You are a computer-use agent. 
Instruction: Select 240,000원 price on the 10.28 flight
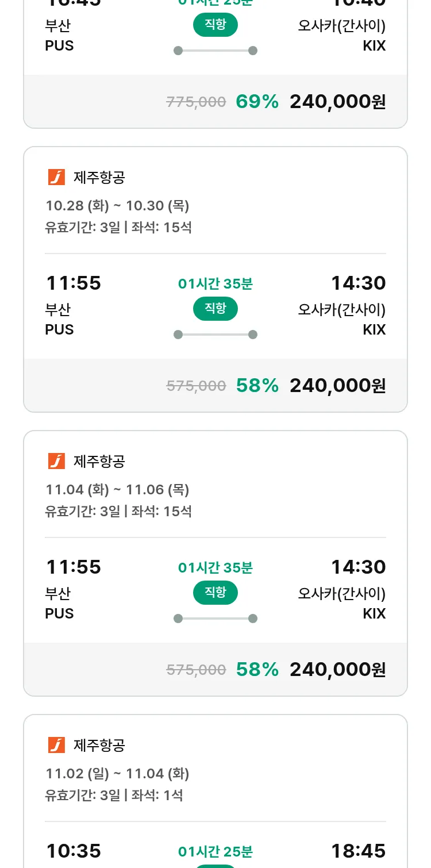337,386
